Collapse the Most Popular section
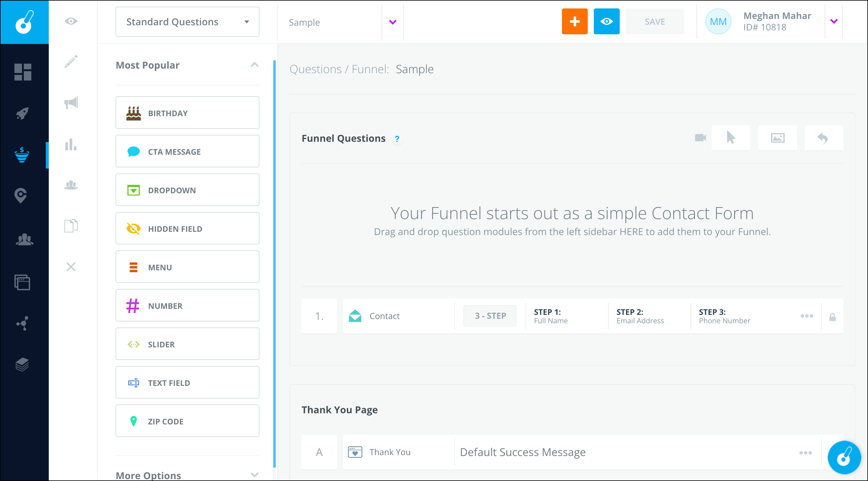 255,65
